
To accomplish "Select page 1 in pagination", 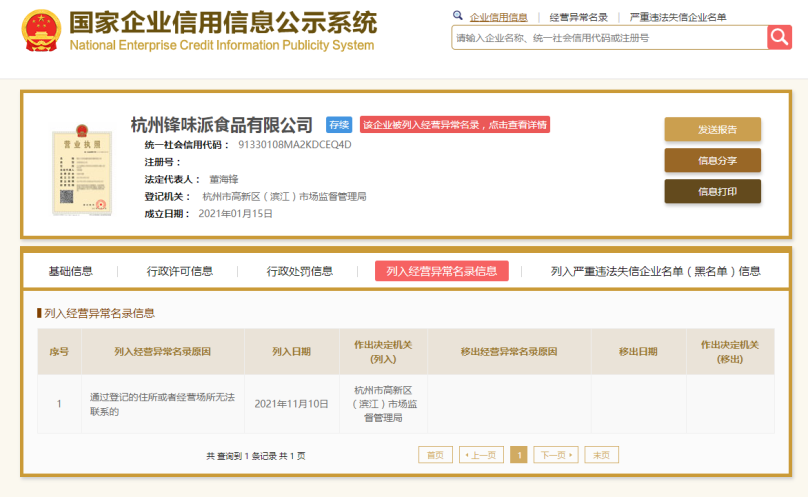I will click(519, 455).
